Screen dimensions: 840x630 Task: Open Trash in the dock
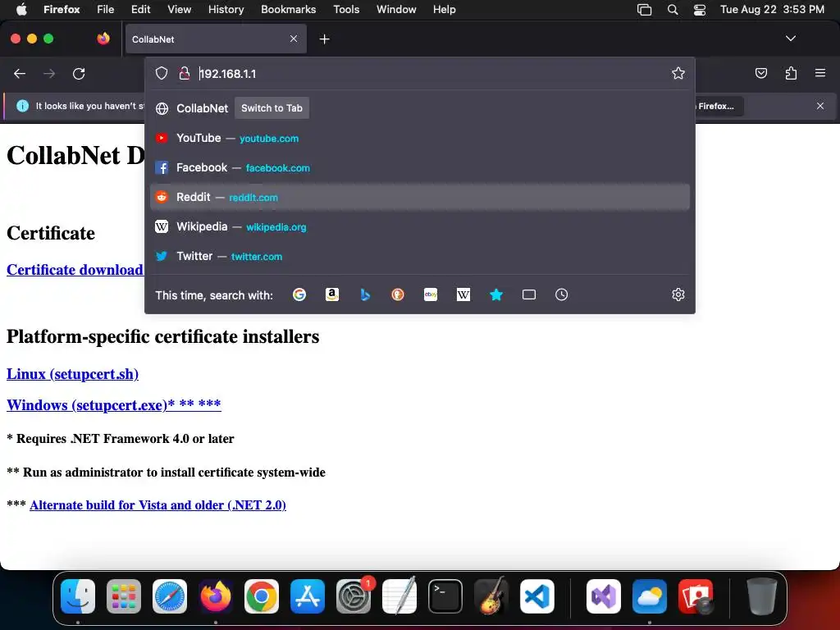pyautogui.click(x=762, y=596)
